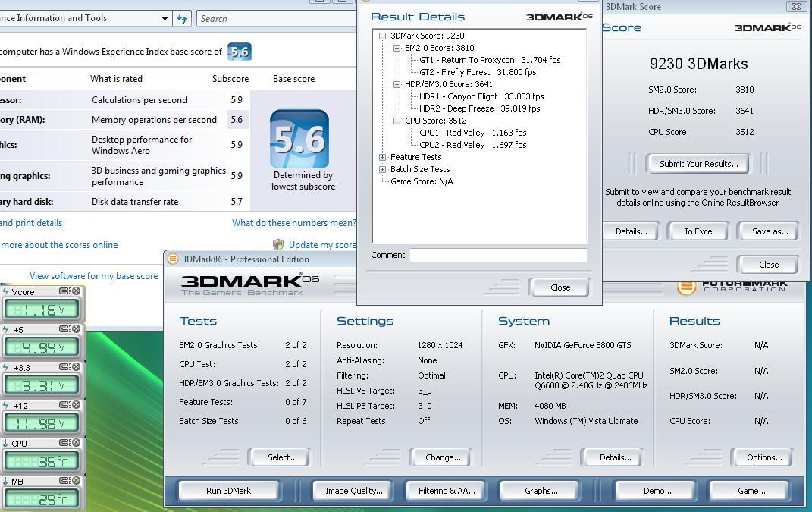The image size is (812, 512).
Task: Open Filtering & AA settings
Action: click(447, 490)
